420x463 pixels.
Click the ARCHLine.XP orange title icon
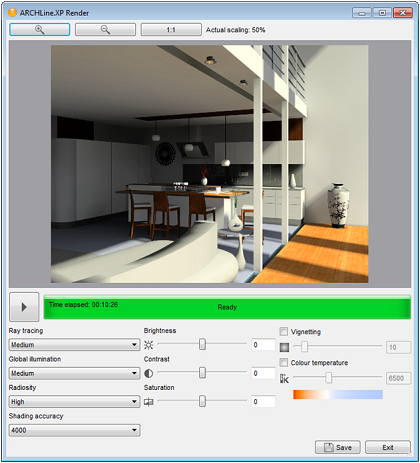click(x=13, y=13)
